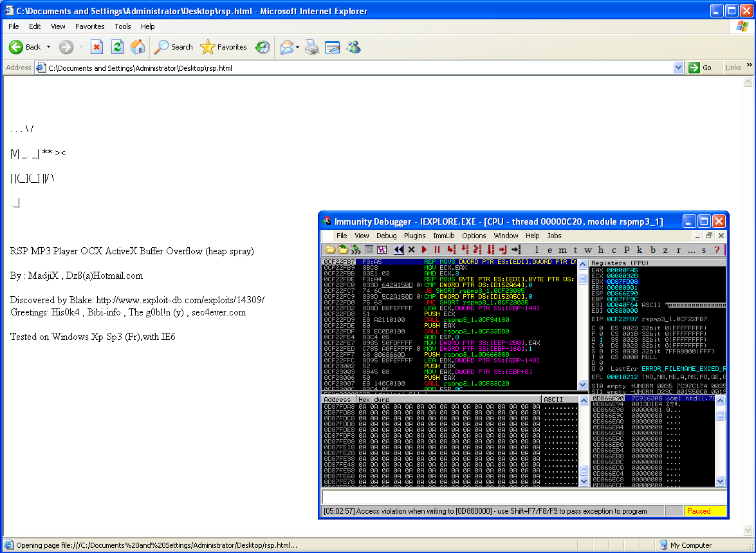Click the Back button in Internet Explorer

tap(26, 47)
